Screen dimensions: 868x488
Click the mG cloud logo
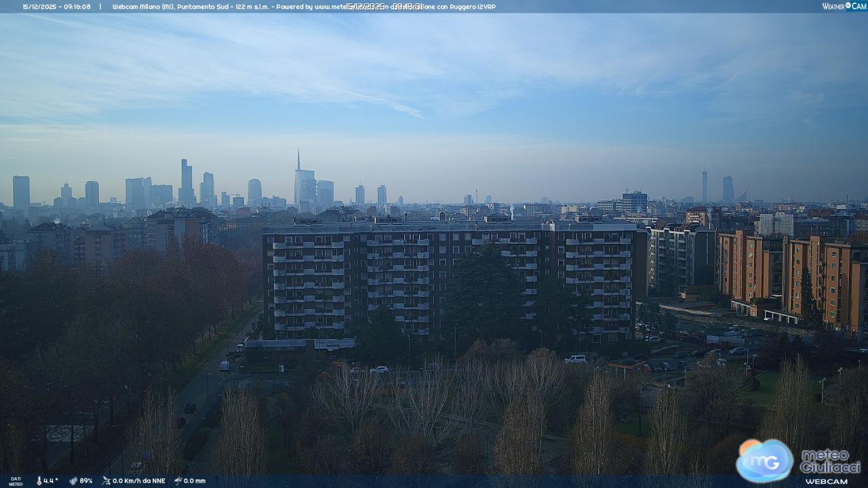tap(764, 460)
